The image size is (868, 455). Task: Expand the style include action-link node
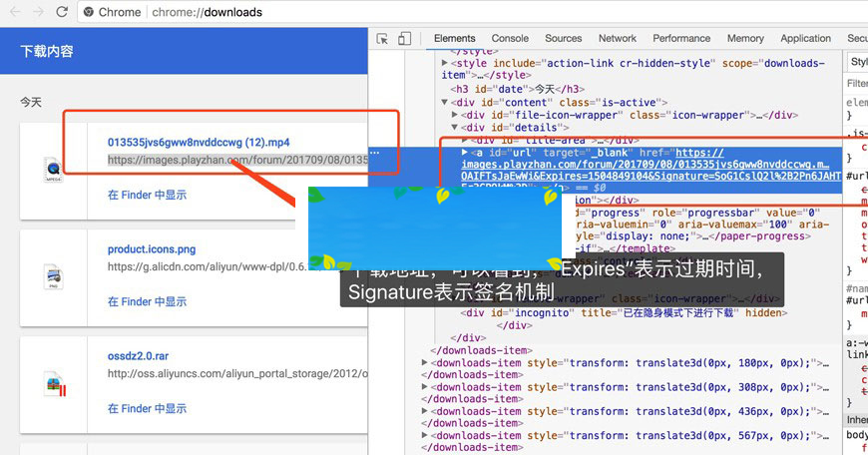point(445,63)
